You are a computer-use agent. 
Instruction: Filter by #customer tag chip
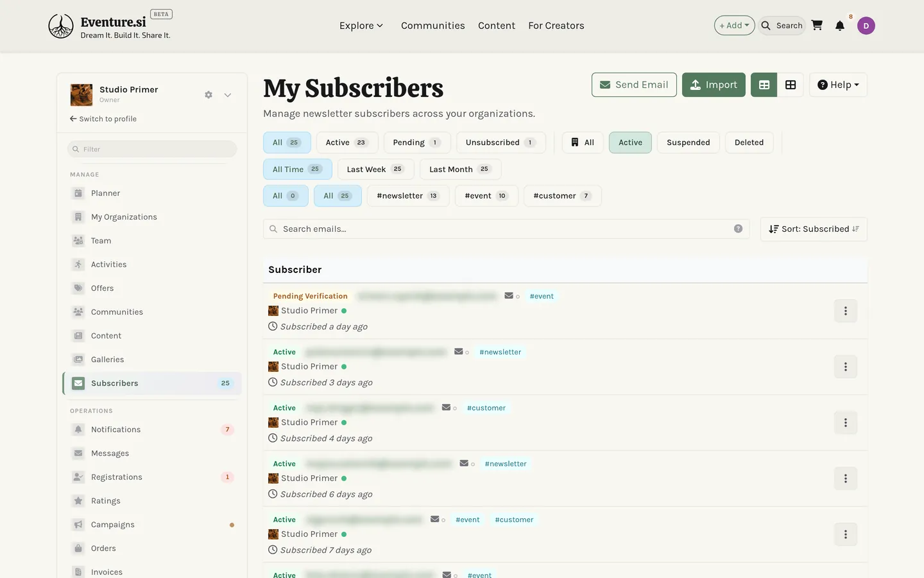tap(563, 196)
